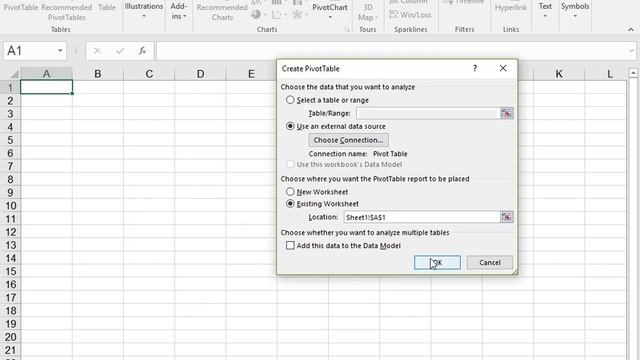The width and height of the screenshot is (640, 360).
Task: Click the Location range selector icon
Action: [507, 217]
